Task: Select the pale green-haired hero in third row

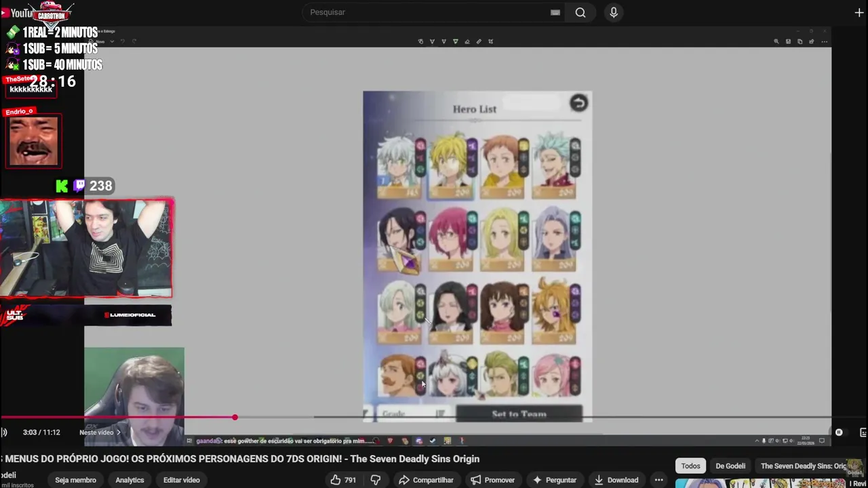Action: (x=400, y=312)
